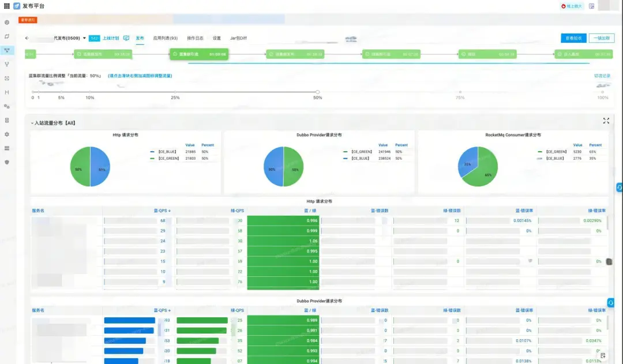The height and width of the screenshot is (364, 623).
Task: Click the traffic slider handle at 50%
Action: 317,92
